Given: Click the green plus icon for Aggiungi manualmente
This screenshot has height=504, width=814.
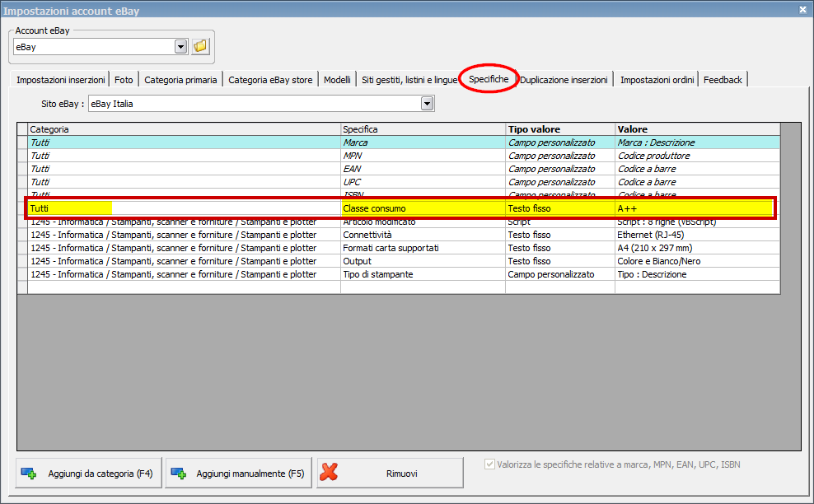Looking at the screenshot, I should click(x=179, y=474).
